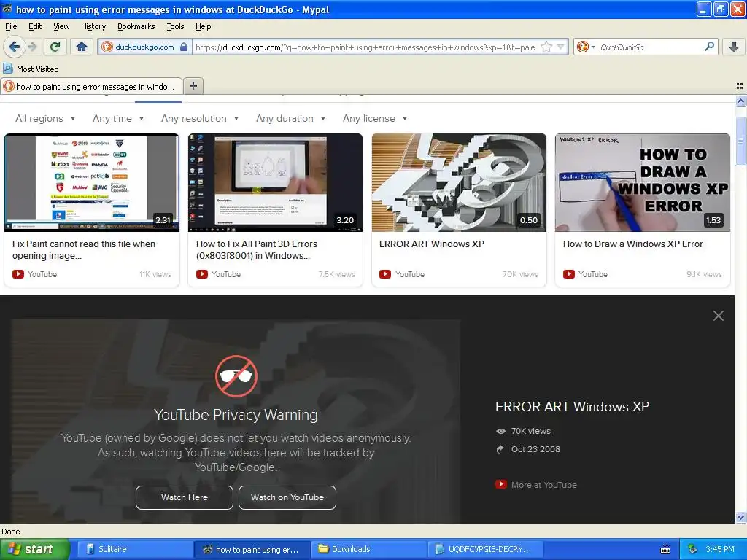Click the ERROR ART Windows XP video thumbnail
The width and height of the screenshot is (747, 560).
pyautogui.click(x=459, y=182)
